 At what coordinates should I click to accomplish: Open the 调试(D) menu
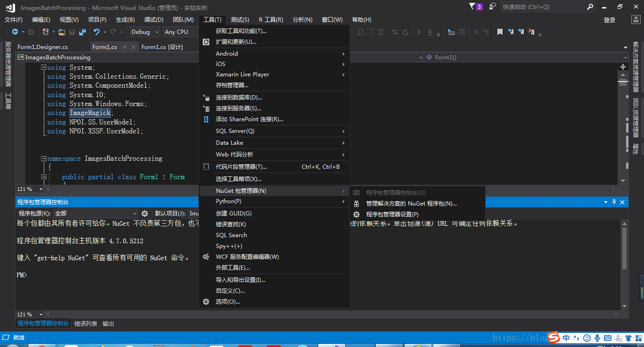coord(154,19)
